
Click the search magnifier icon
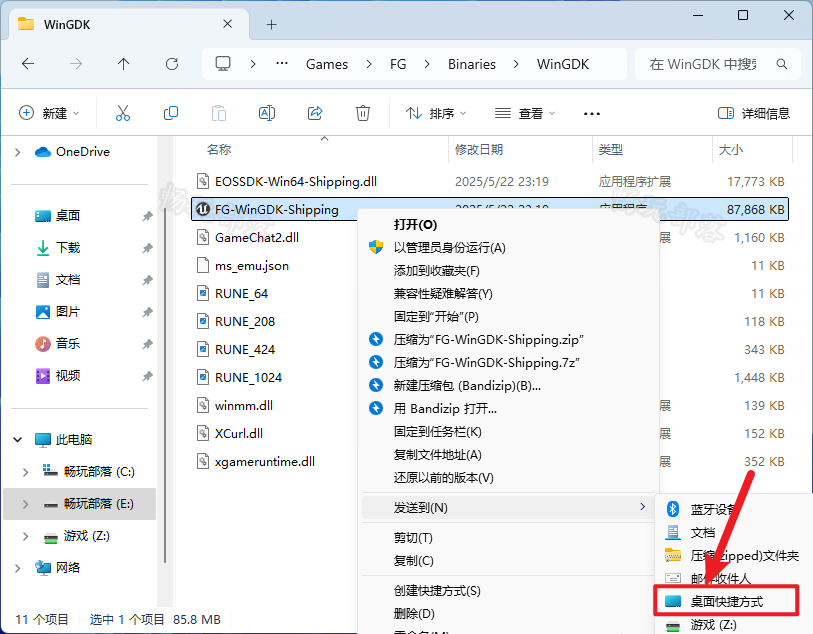782,64
